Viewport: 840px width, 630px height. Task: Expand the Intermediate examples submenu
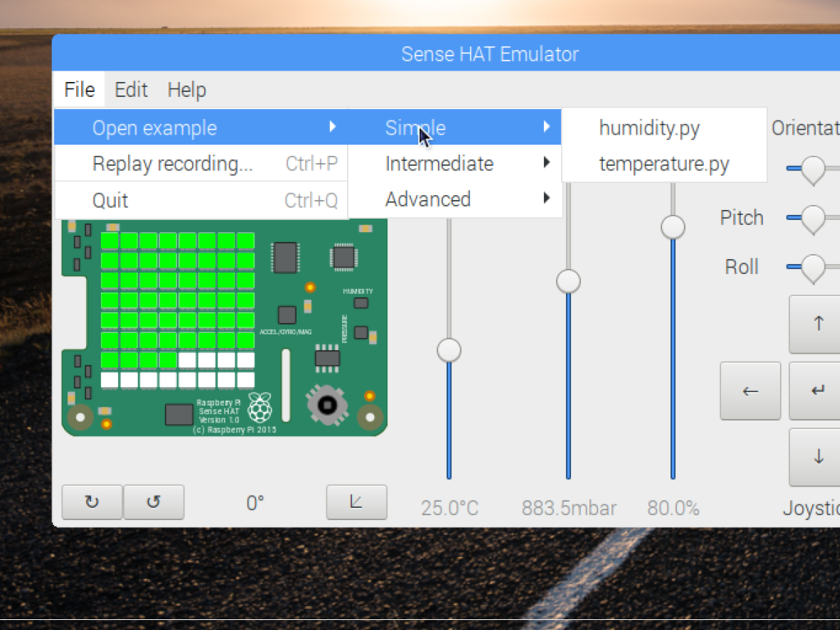point(454,163)
